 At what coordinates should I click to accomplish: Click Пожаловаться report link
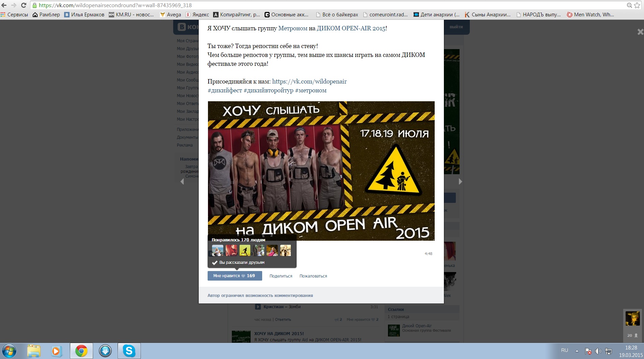(x=313, y=276)
